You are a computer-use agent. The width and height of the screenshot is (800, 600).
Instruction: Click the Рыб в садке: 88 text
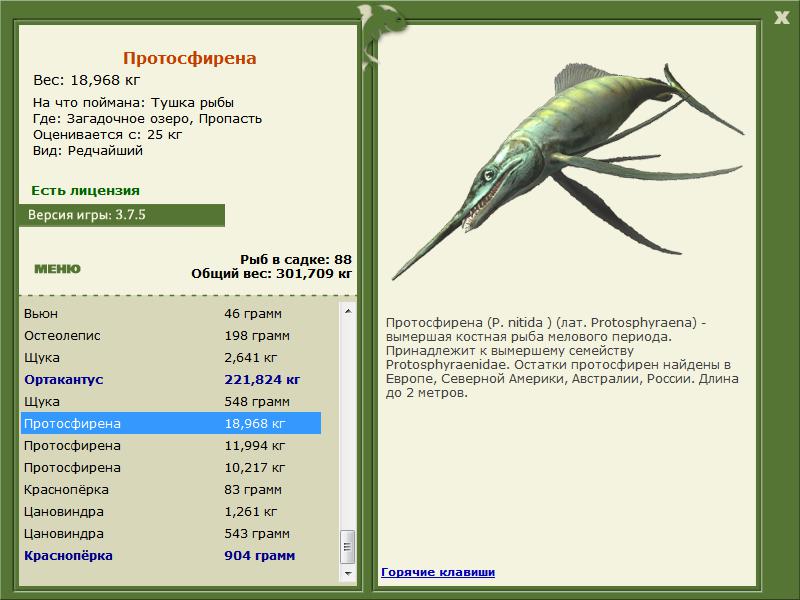tap(296, 259)
